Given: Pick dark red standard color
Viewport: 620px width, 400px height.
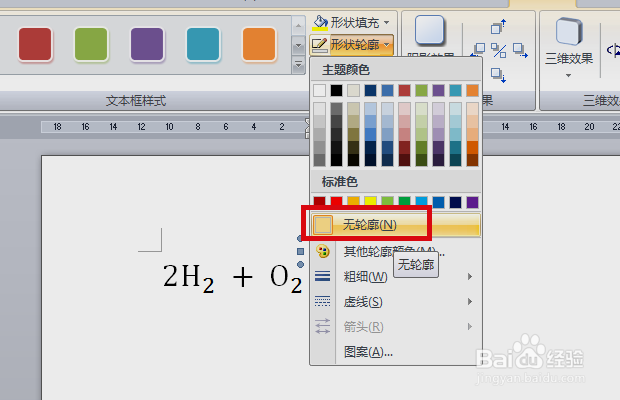Looking at the screenshot, I should 319,201.
